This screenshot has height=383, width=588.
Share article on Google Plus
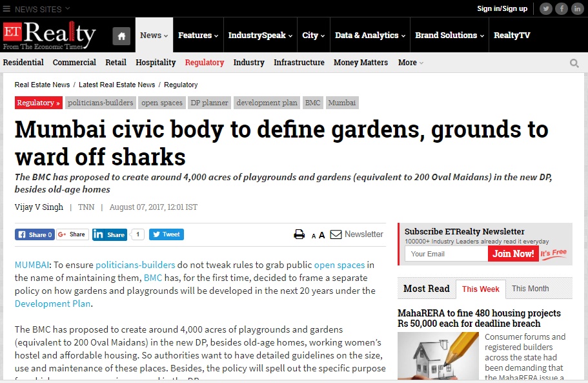72,234
